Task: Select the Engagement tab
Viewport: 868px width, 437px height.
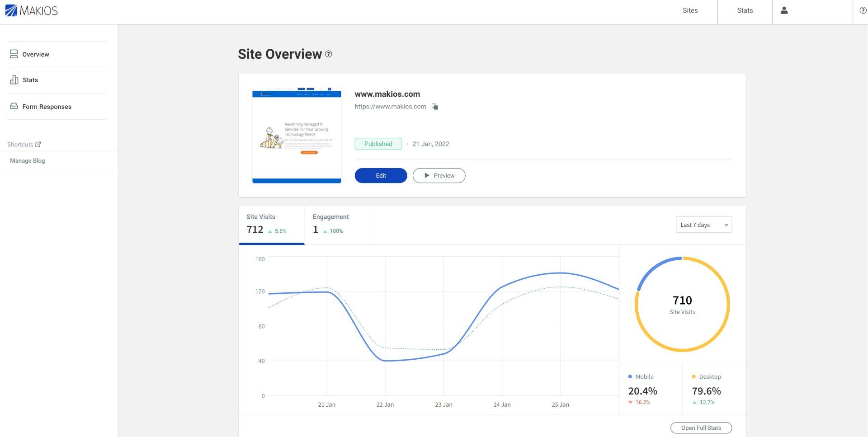Action: click(338, 225)
